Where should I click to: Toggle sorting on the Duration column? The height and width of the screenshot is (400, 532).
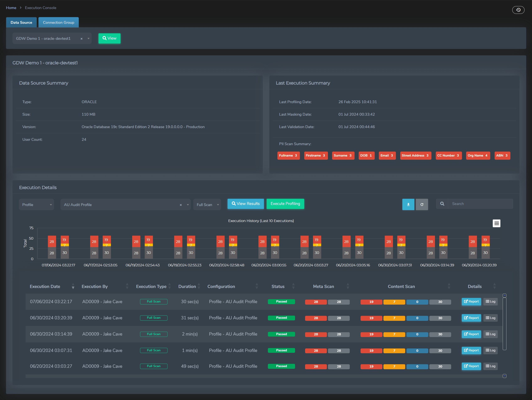[199, 287]
